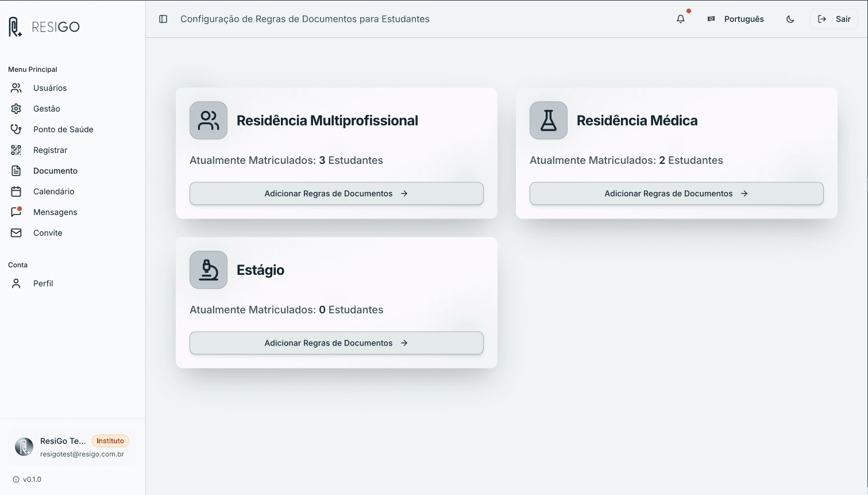Click Residência Multiprofissional group icon
The image size is (868, 495).
[209, 121]
